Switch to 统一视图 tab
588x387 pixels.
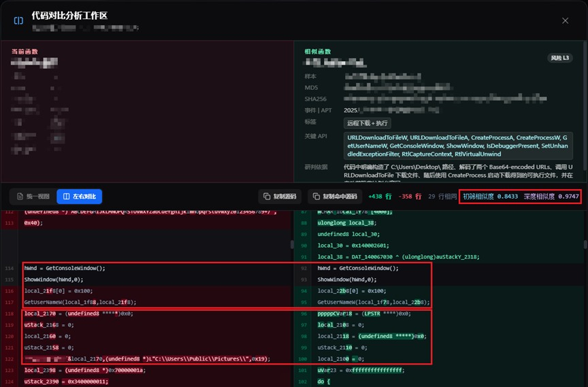(33, 197)
